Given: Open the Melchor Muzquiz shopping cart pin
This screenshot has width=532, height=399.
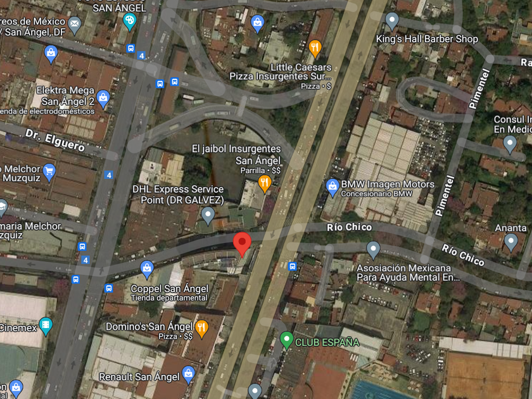Looking at the screenshot, I should point(49,173).
